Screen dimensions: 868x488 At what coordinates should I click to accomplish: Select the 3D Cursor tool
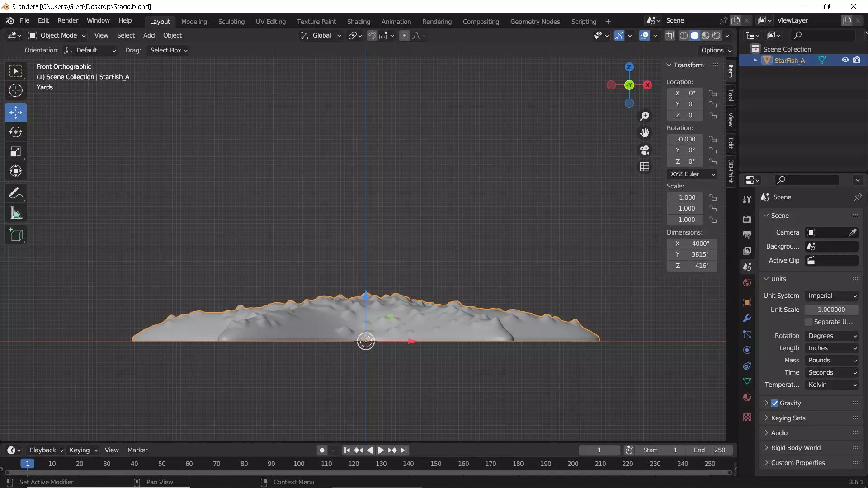click(16, 90)
